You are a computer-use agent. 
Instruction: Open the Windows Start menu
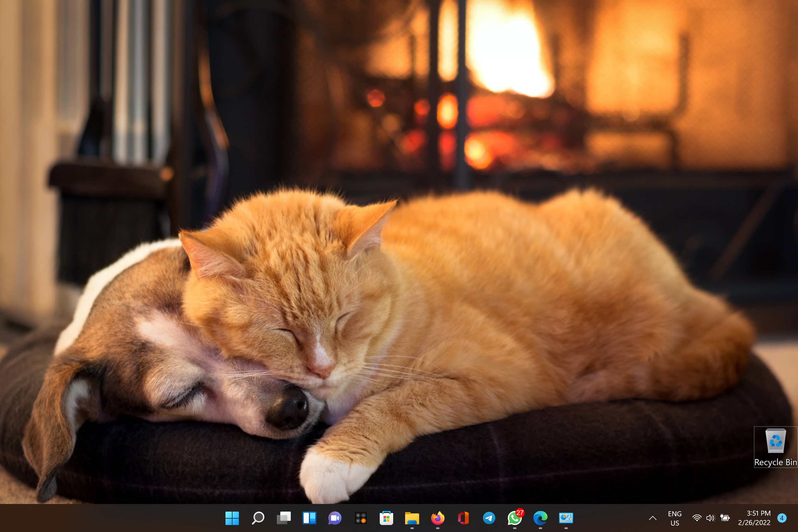(232, 518)
